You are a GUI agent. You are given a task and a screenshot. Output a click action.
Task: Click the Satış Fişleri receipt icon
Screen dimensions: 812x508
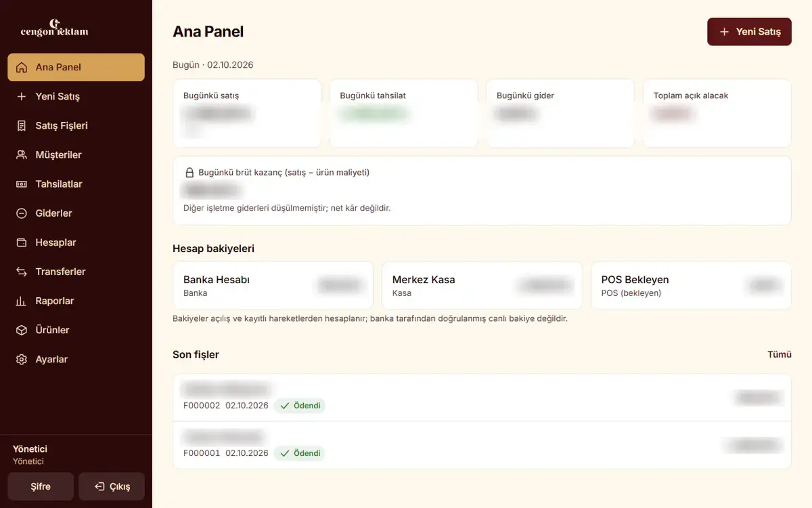pos(22,126)
